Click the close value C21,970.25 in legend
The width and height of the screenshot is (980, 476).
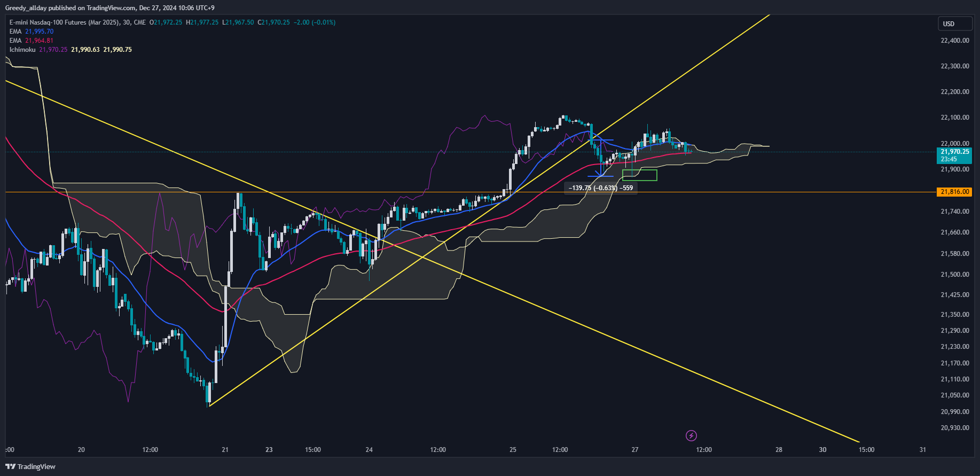(274, 22)
